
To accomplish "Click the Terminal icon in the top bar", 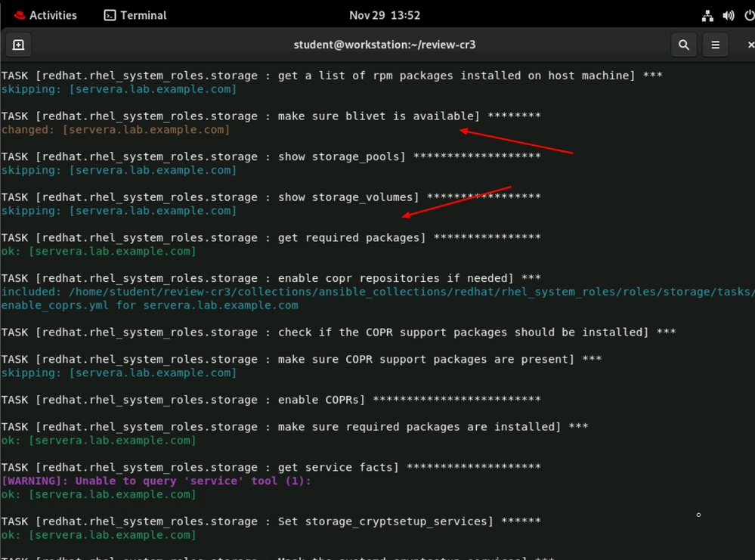I will pyautogui.click(x=110, y=15).
